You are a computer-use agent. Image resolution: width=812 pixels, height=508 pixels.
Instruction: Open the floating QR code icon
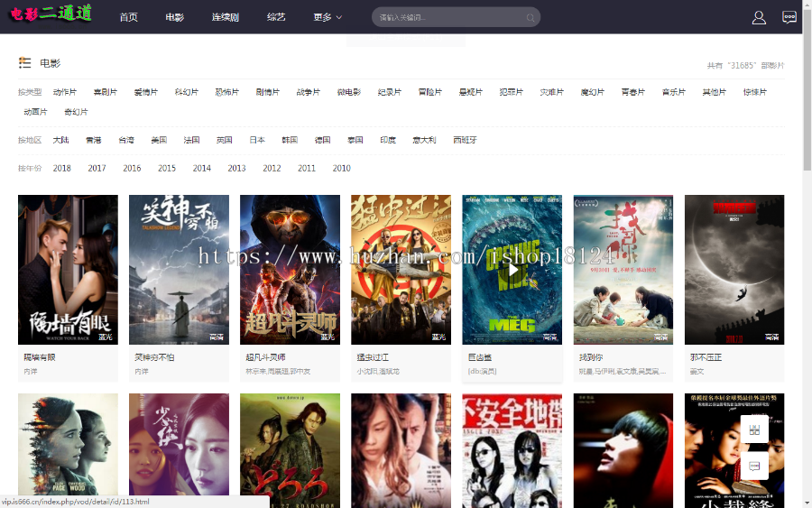pos(754,429)
